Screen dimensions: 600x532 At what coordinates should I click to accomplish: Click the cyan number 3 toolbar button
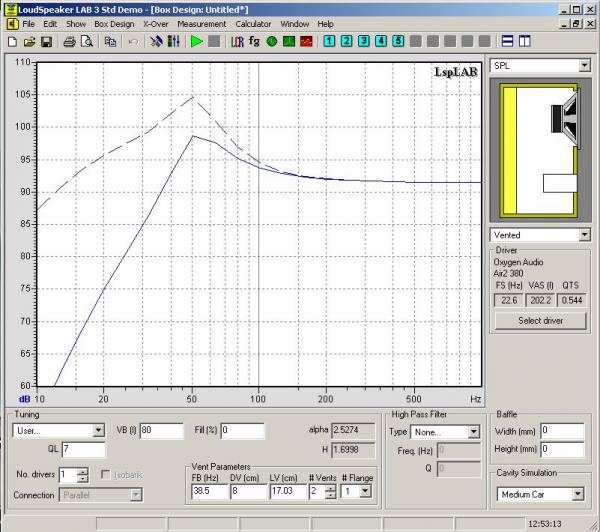[364, 42]
